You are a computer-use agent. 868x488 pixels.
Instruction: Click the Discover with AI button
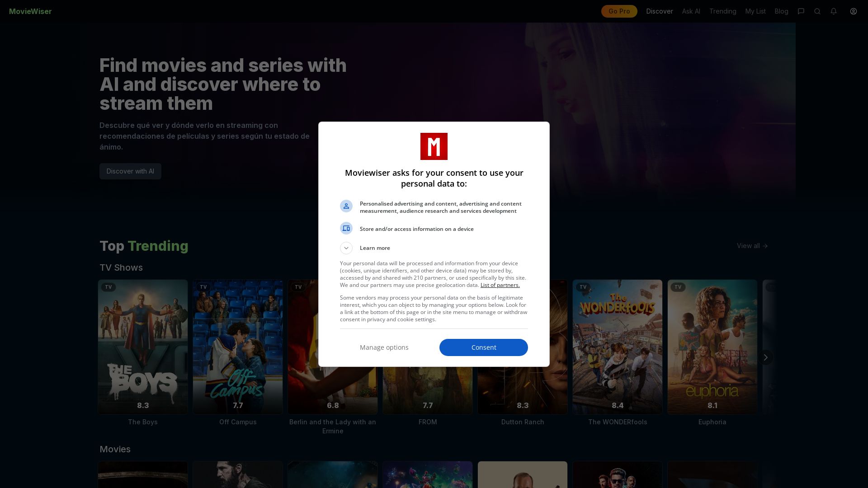coord(130,171)
